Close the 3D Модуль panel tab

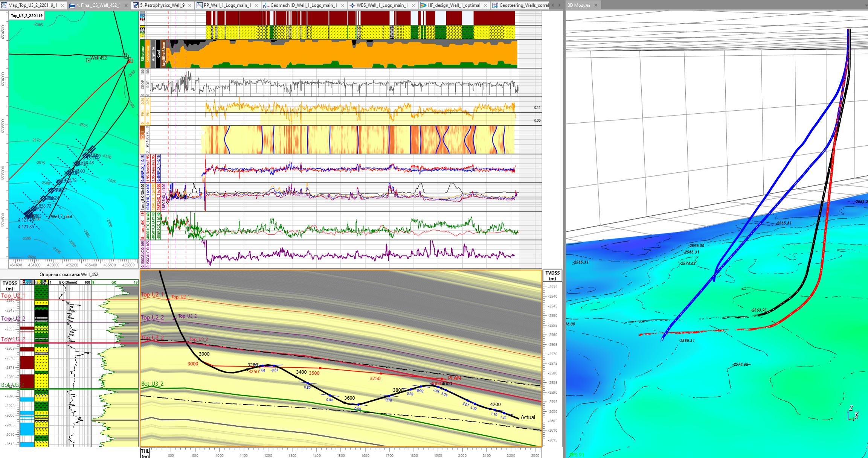coord(596,5)
